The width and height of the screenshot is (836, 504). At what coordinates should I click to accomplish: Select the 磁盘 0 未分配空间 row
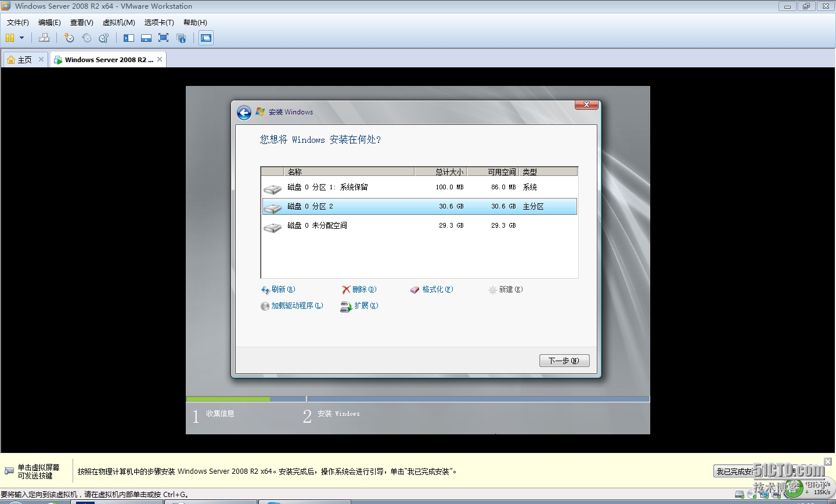[x=419, y=226]
